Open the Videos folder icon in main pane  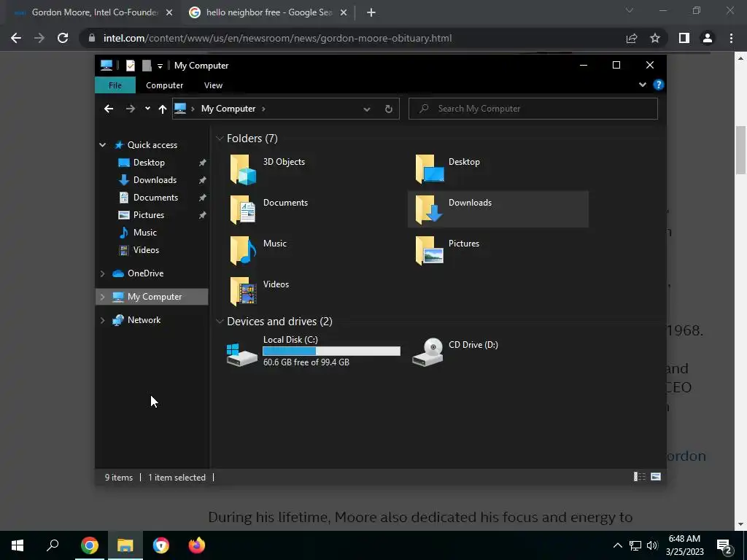pyautogui.click(x=244, y=292)
